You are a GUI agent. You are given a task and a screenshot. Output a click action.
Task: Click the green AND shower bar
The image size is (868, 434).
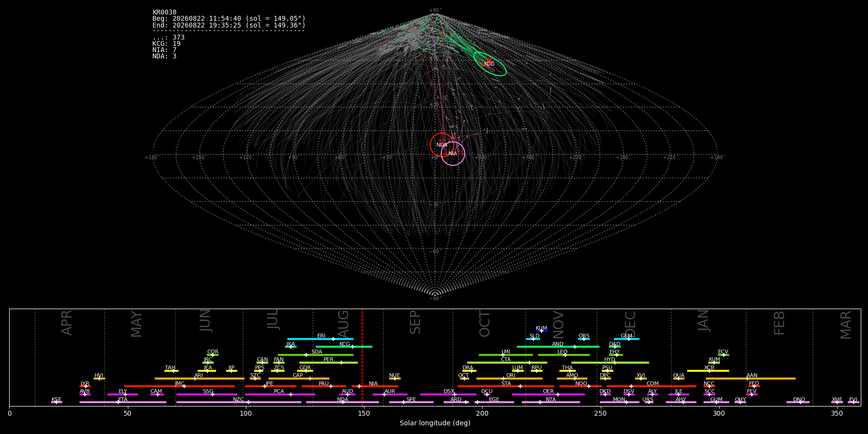pos(558,347)
